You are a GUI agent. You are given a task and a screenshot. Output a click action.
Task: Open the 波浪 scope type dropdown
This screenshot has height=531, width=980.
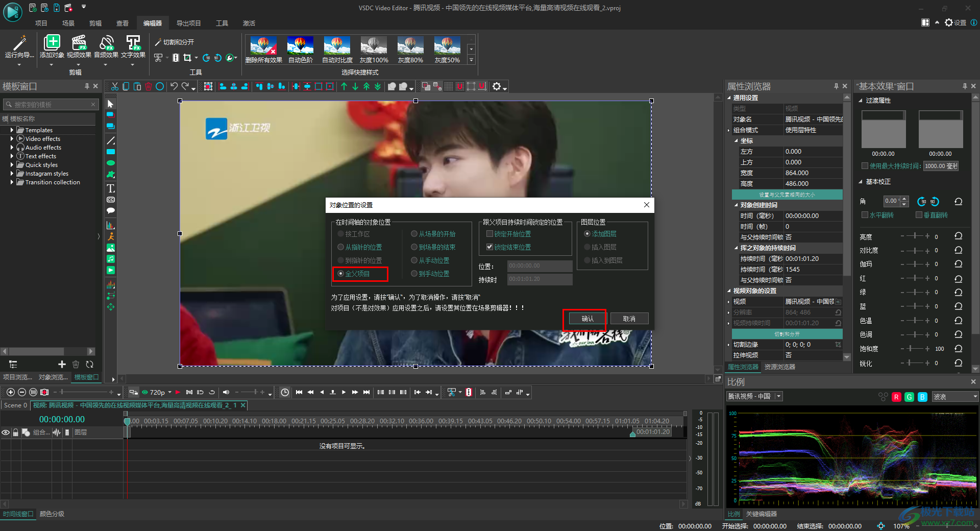pos(954,397)
